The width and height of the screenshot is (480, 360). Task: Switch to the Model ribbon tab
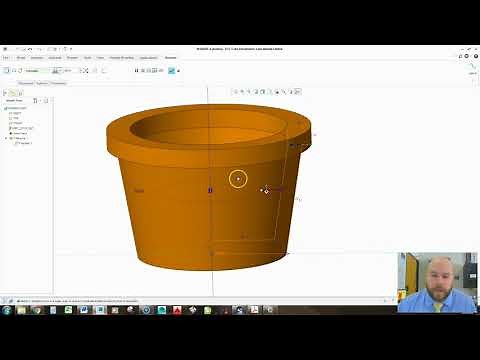point(21,58)
